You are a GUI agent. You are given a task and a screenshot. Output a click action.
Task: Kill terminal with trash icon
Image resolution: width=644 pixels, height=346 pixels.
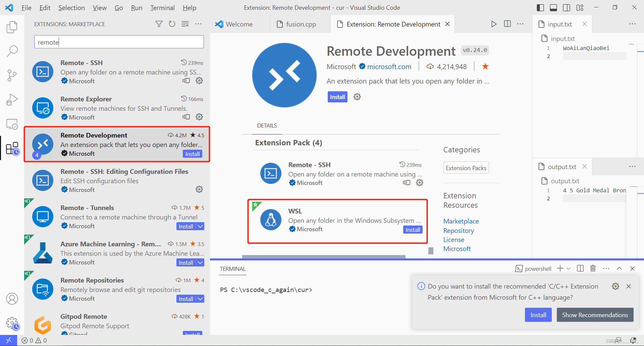(593, 268)
